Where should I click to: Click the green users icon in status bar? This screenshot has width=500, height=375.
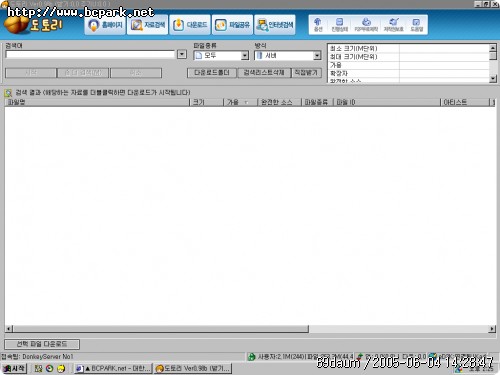click(x=251, y=357)
